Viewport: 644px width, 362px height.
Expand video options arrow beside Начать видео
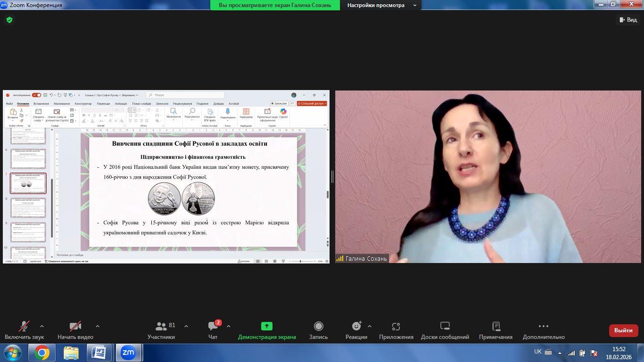click(98, 326)
